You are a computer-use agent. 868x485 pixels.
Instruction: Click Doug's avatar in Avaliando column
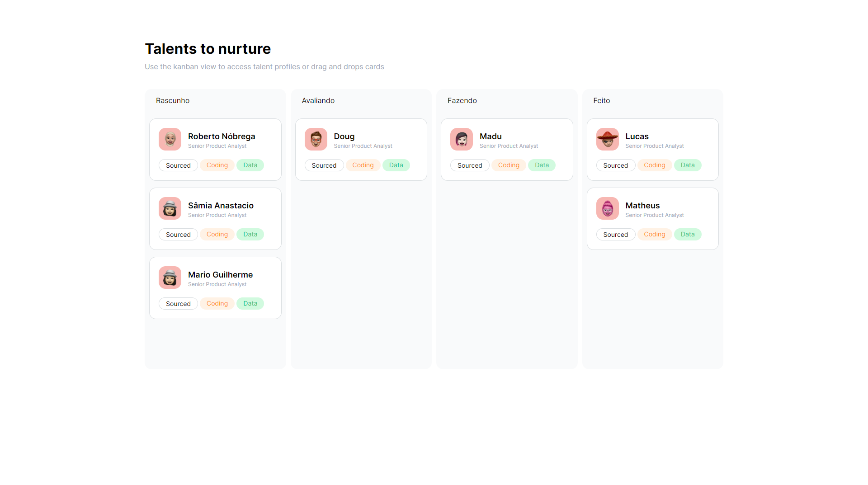[x=316, y=139]
